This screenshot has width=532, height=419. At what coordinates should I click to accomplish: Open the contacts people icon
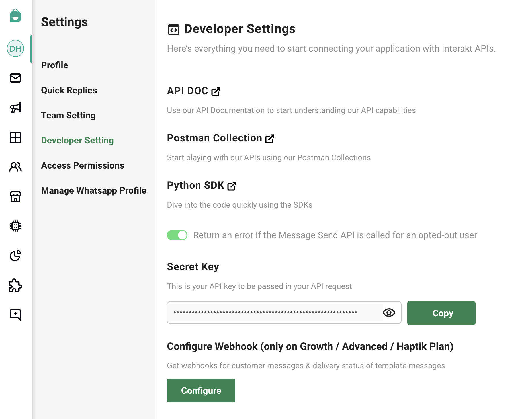(15, 167)
